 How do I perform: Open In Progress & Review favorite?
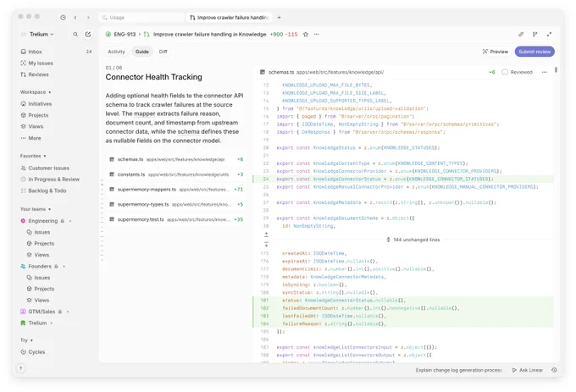[x=56, y=179]
